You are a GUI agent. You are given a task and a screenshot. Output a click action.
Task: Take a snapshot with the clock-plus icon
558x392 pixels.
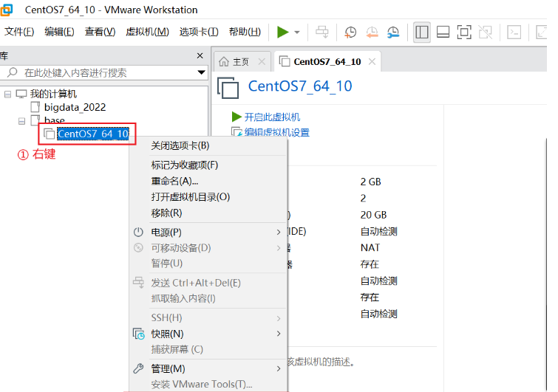350,32
